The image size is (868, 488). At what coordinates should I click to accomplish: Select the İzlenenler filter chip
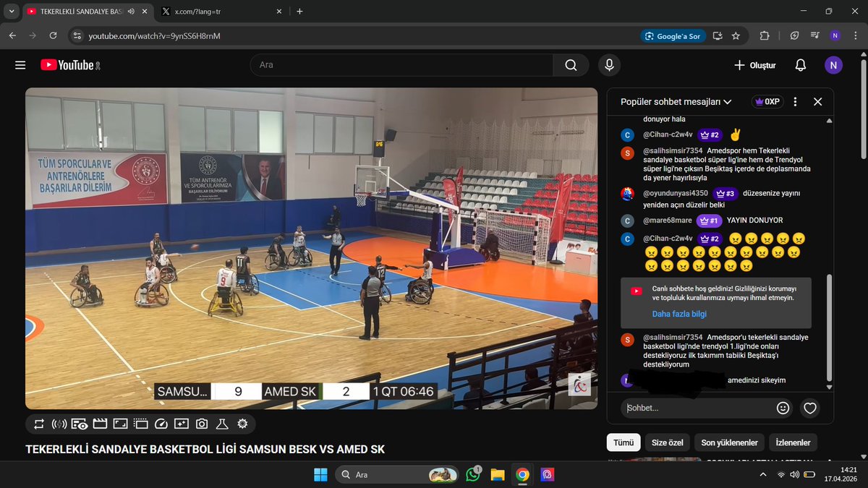pyautogui.click(x=793, y=442)
